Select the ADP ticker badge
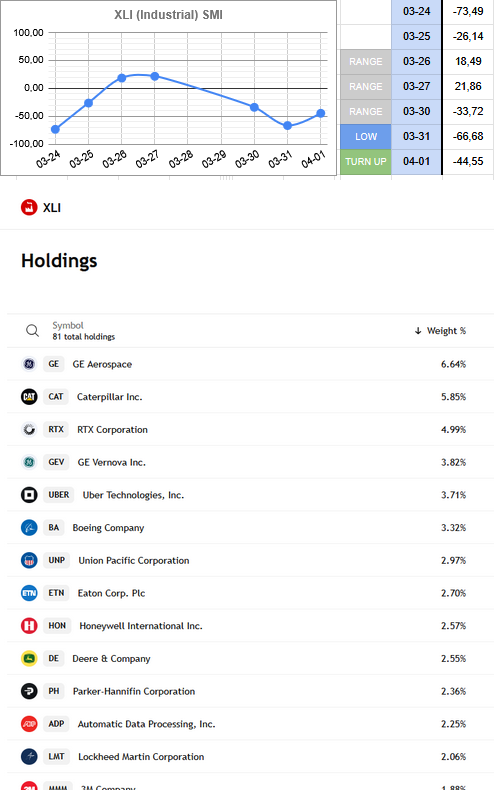This screenshot has height=790, width=494. click(56, 724)
